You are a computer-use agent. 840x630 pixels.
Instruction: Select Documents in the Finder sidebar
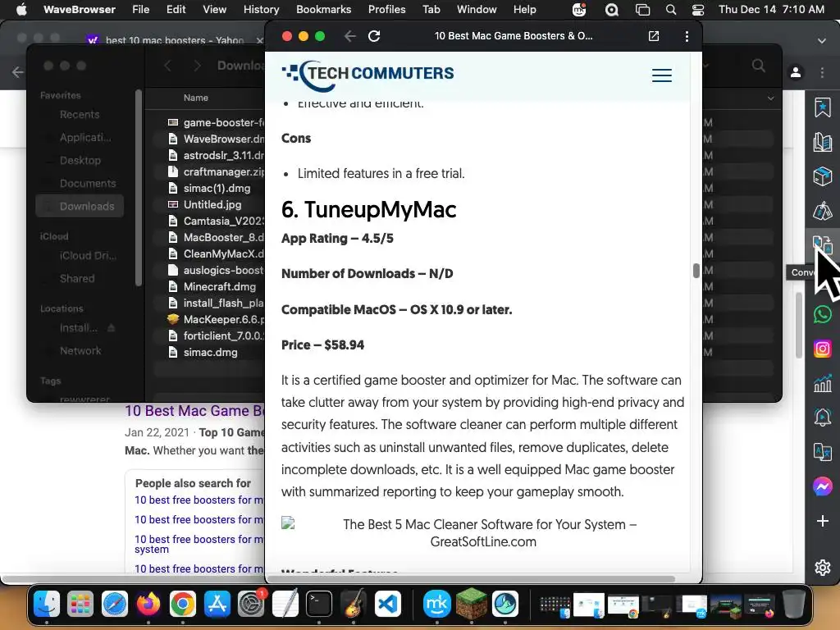87,183
